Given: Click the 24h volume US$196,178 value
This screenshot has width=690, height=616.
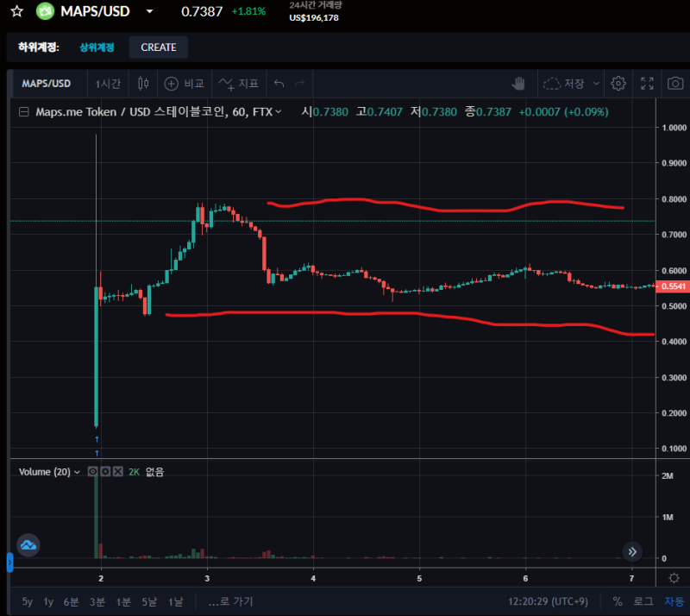Looking at the screenshot, I should pyautogui.click(x=314, y=18).
